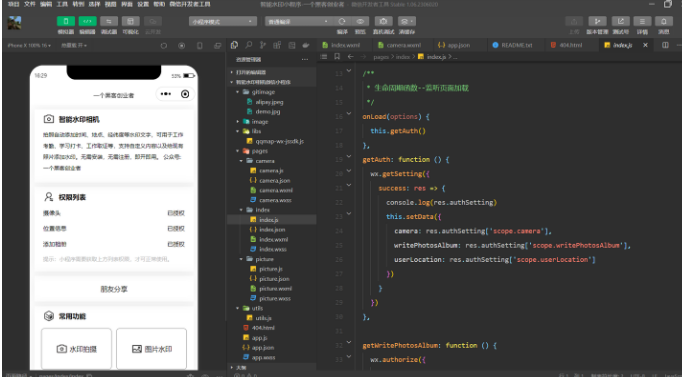Screen dimensions: 682x377
Task: Click the detach simulator window icon
Action: point(217,46)
